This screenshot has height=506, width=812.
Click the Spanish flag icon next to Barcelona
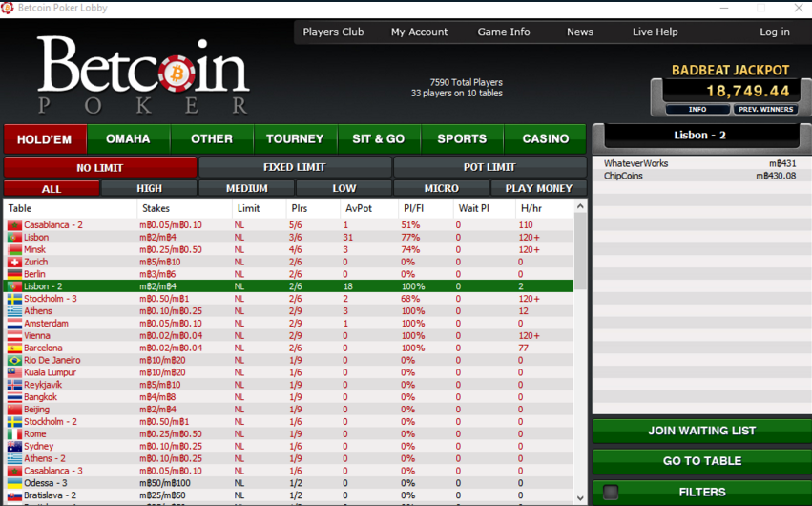pos(14,348)
